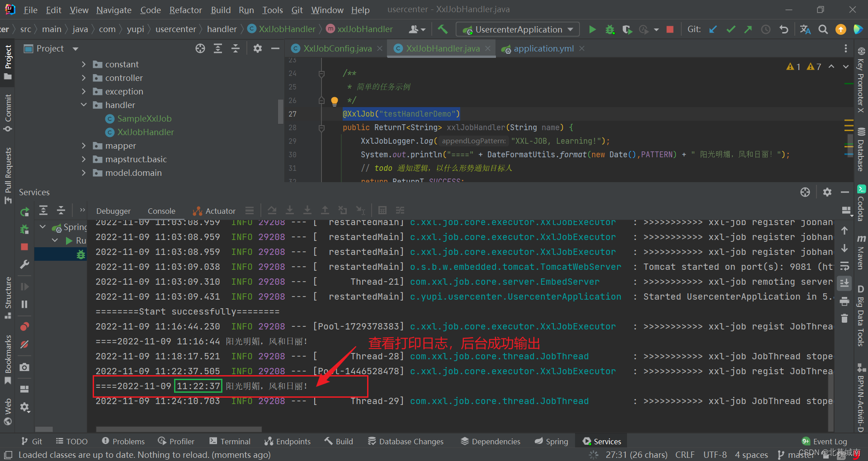Expand the constant folder
The image size is (868, 461).
(84, 64)
